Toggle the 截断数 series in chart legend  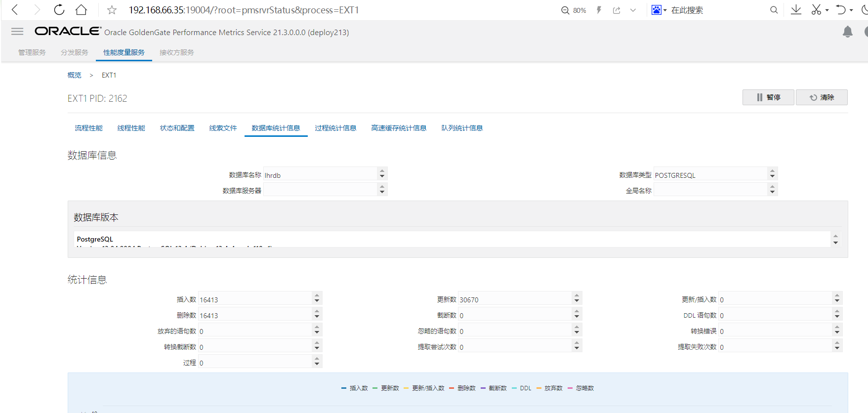[x=494, y=388]
